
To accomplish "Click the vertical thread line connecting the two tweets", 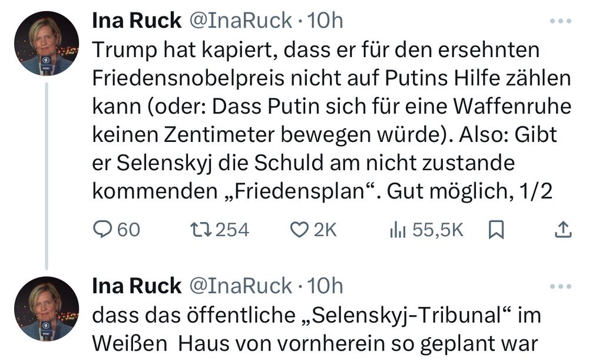I will tap(47, 176).
